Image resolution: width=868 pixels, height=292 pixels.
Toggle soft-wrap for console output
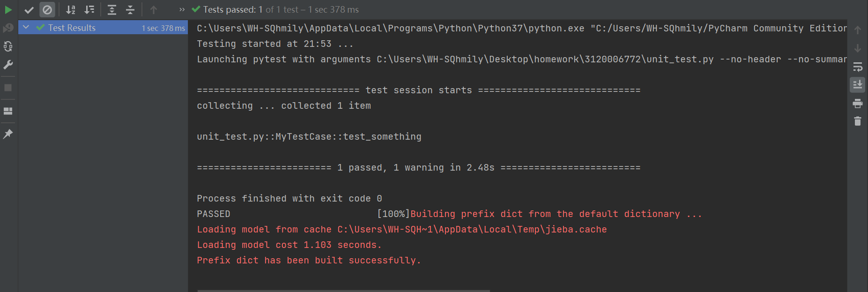coord(858,67)
